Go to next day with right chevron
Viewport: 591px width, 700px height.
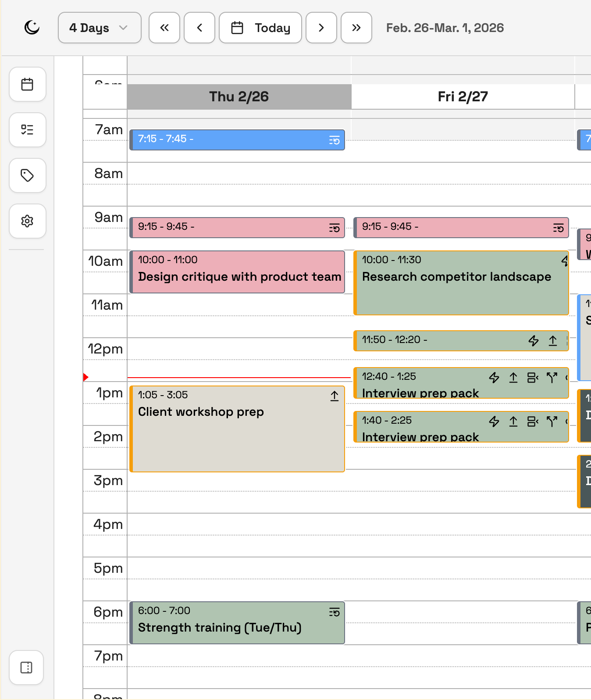(321, 28)
